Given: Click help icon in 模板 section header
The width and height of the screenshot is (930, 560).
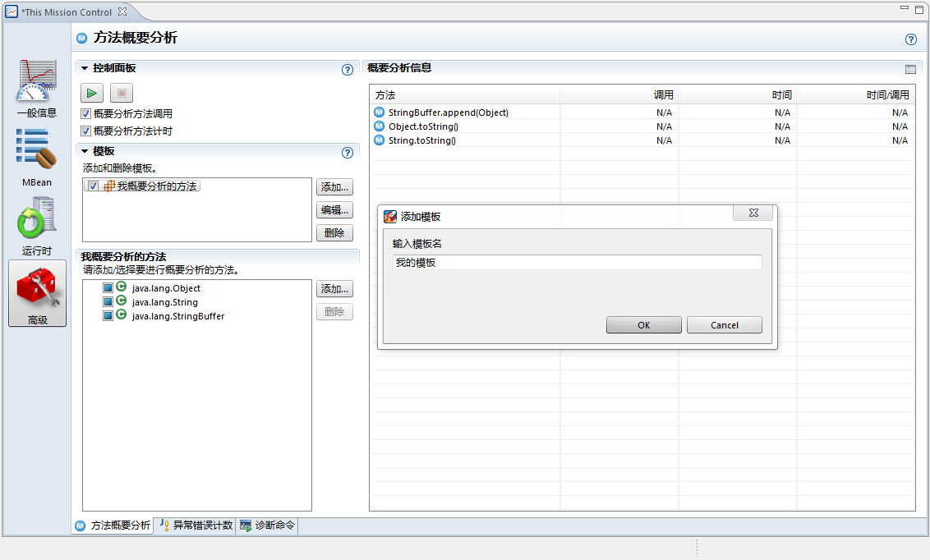Looking at the screenshot, I should [348, 153].
